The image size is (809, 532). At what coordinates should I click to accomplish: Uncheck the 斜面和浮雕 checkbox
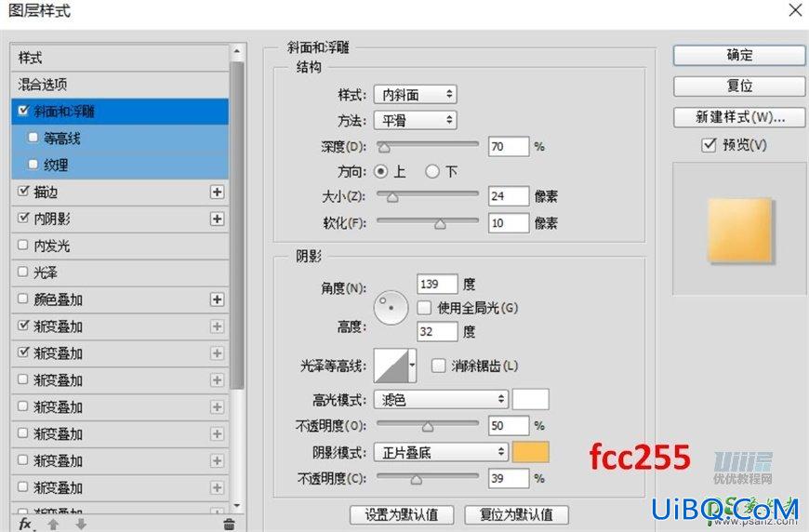pos(23,111)
